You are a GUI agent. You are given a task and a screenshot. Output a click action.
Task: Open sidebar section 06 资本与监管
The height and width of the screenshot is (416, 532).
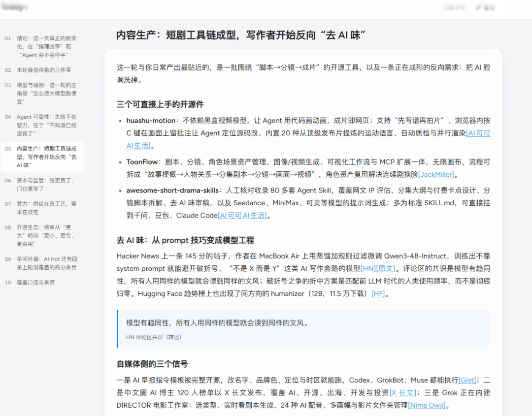[42, 185]
